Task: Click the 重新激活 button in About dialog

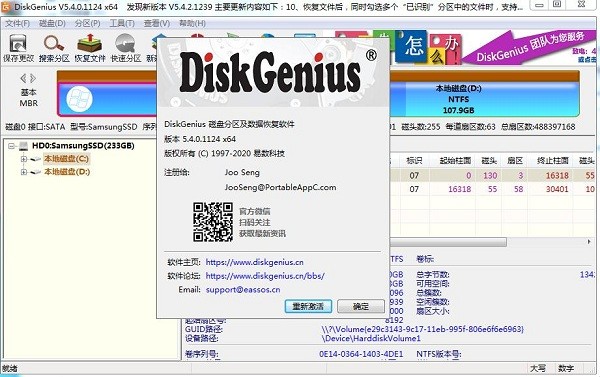Action: pos(308,306)
